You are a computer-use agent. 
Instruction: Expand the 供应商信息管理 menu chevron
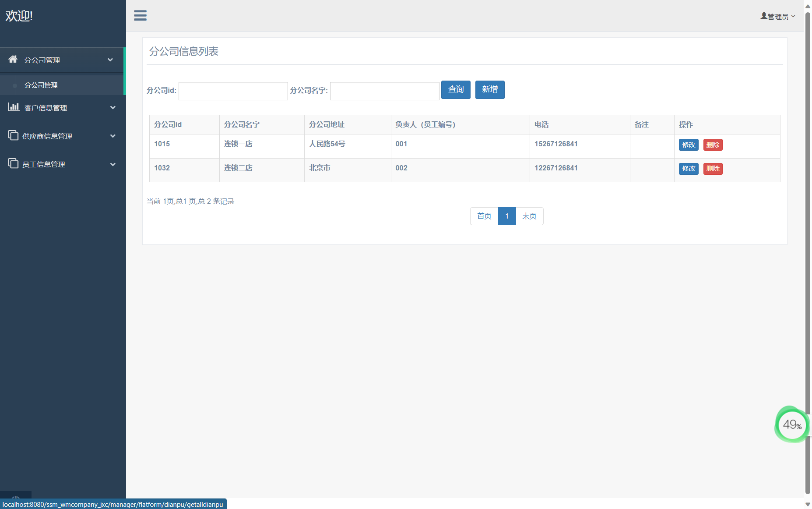(113, 136)
